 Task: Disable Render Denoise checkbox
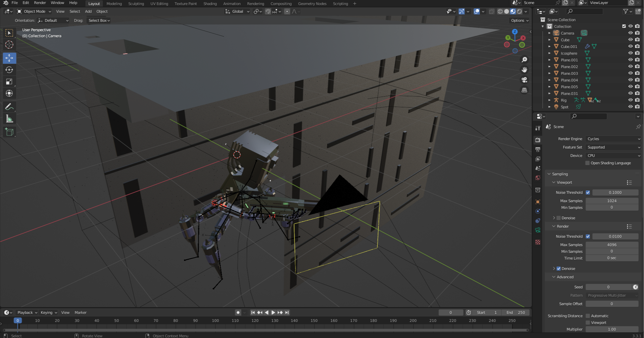coord(558,269)
